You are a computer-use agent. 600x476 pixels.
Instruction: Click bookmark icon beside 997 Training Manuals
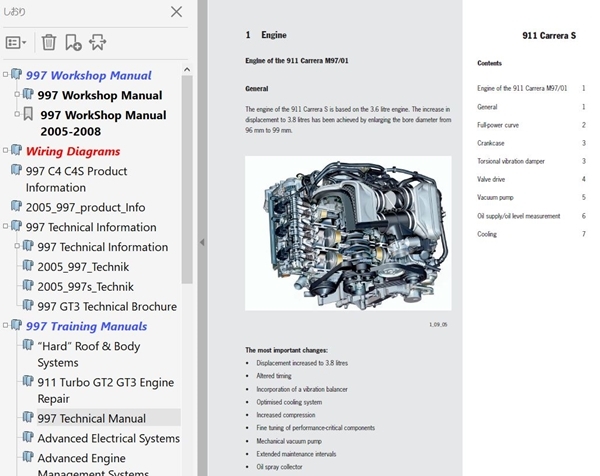[x=16, y=325]
